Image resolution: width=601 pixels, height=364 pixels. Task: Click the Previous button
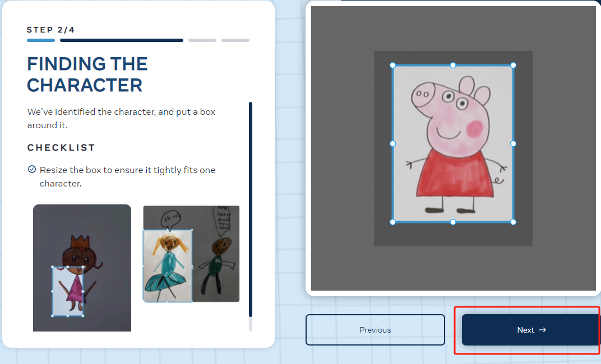point(375,330)
